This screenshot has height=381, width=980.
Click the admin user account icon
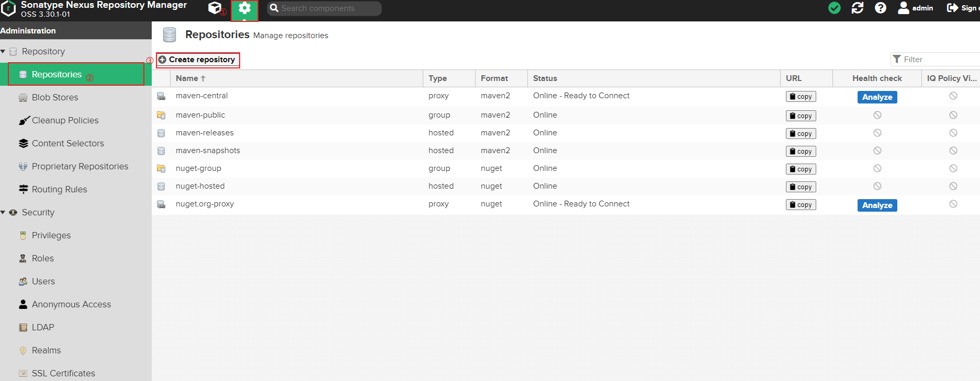coord(904,8)
